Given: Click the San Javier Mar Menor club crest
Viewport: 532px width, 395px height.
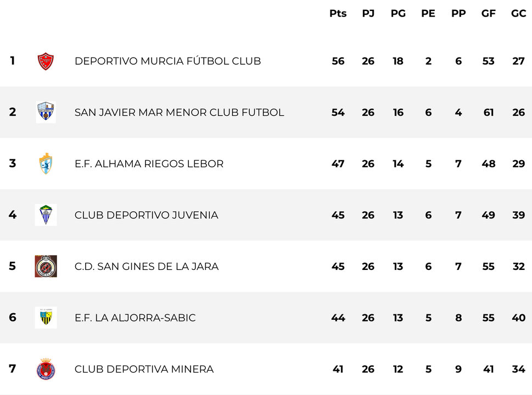Looking at the screenshot, I should coord(46,112).
